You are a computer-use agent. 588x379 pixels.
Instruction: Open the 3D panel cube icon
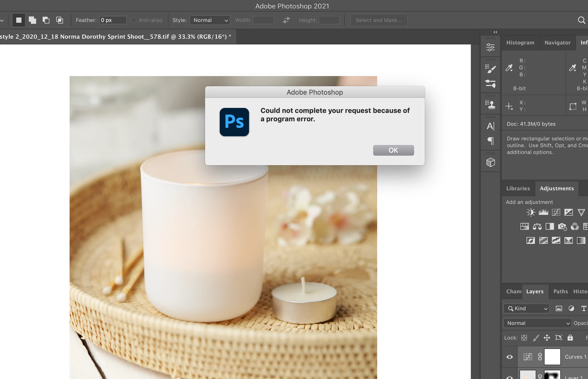point(490,162)
